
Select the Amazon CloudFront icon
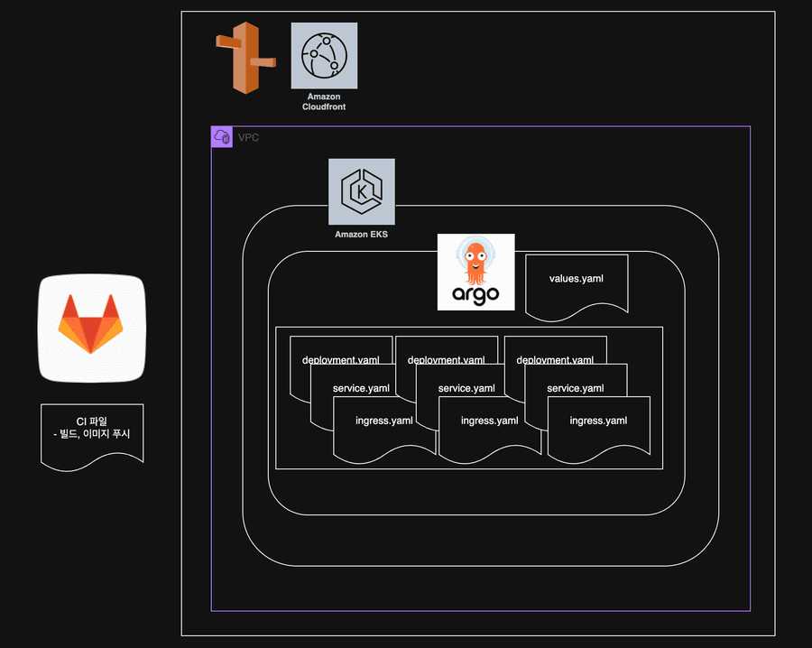coord(324,55)
